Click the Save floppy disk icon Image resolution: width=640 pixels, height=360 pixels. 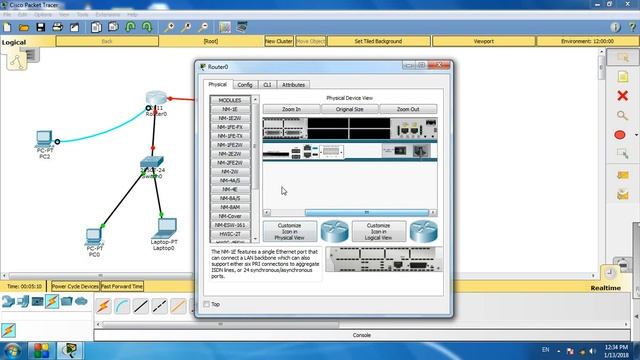41,27
